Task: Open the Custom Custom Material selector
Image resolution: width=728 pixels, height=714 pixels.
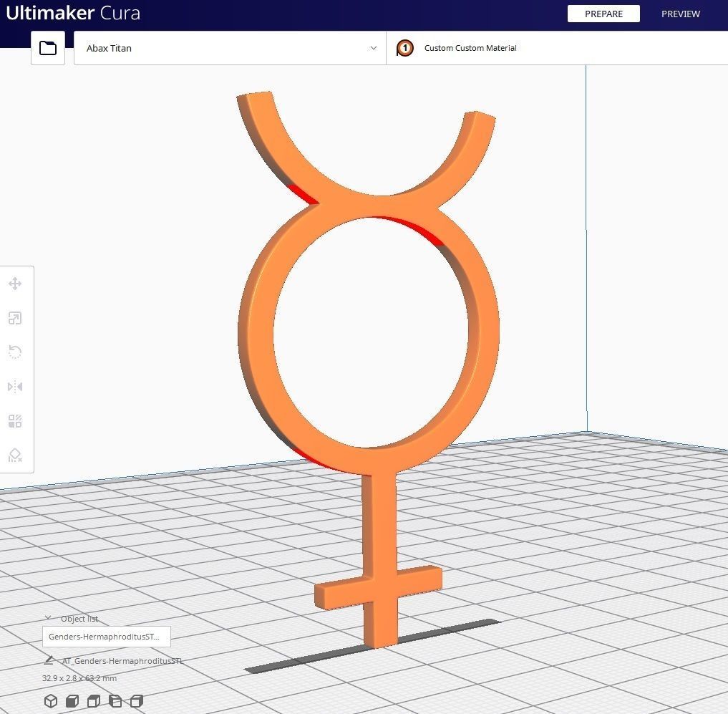Action: (x=557, y=48)
